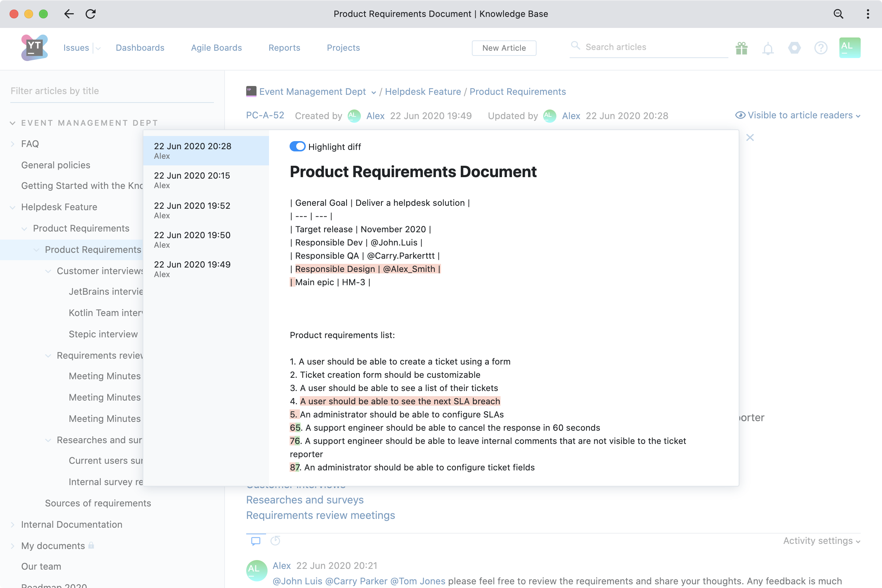This screenshot has width=882, height=588.
Task: Click the Event Management Dept project icon in breadcrumb
Action: 251,91
